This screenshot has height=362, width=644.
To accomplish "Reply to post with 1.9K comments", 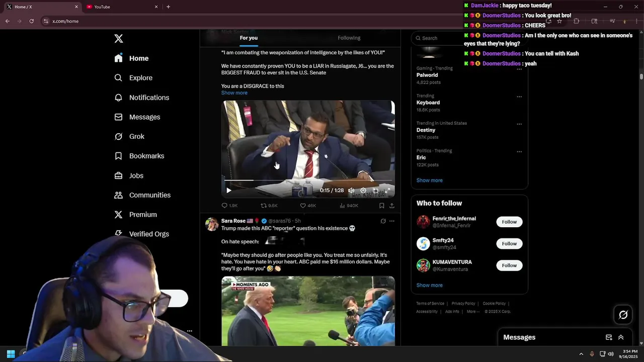I will [x=229, y=206].
